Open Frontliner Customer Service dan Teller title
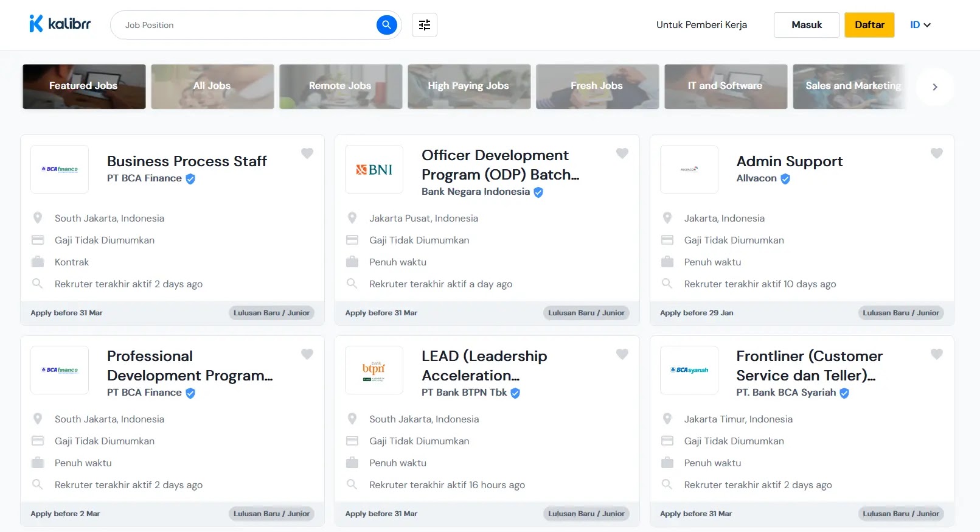This screenshot has width=980, height=532. (x=809, y=366)
